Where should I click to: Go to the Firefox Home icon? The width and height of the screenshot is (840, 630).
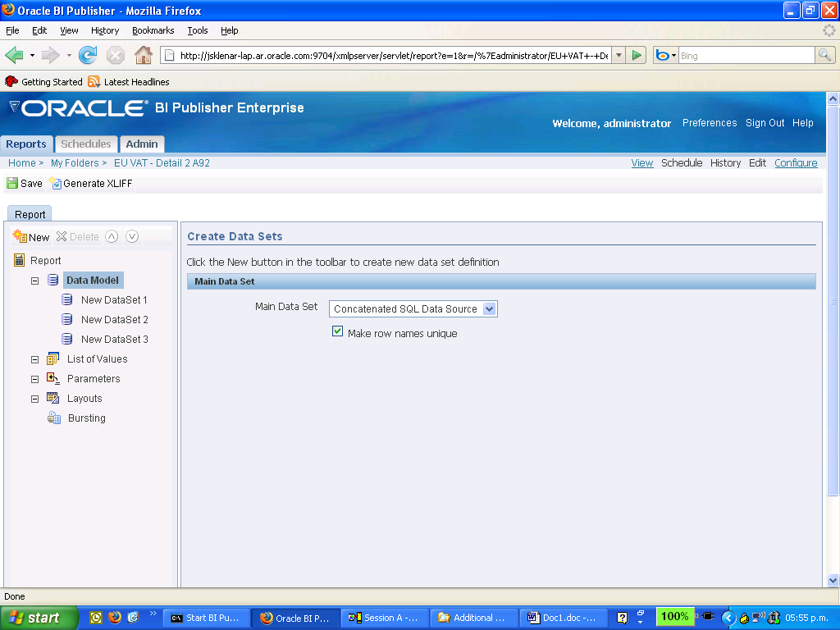tap(143, 55)
